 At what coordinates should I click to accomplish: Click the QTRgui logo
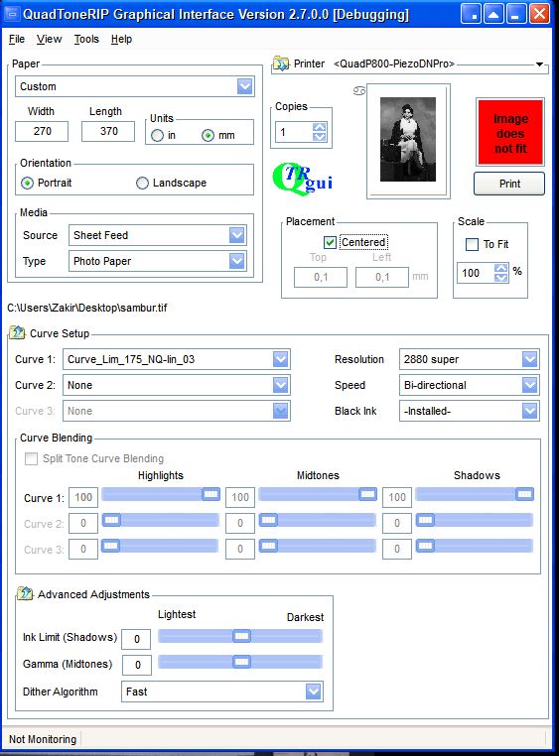[x=303, y=179]
